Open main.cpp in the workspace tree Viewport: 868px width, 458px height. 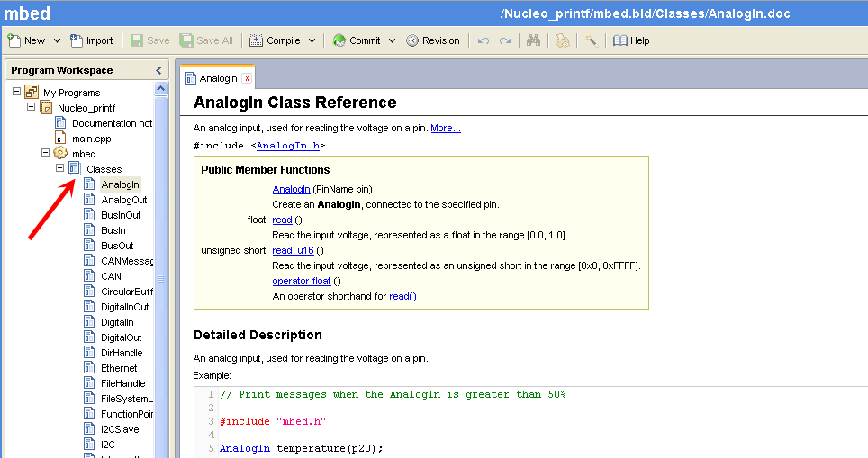(91, 139)
